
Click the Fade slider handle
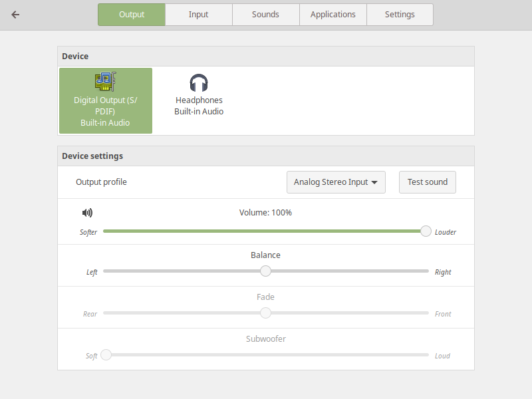click(265, 313)
